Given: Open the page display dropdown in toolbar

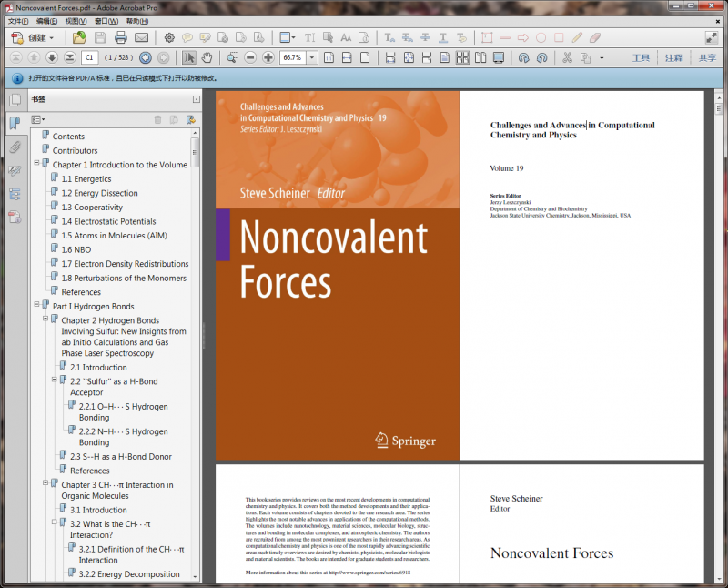Looking at the screenshot, I should coord(288,37).
